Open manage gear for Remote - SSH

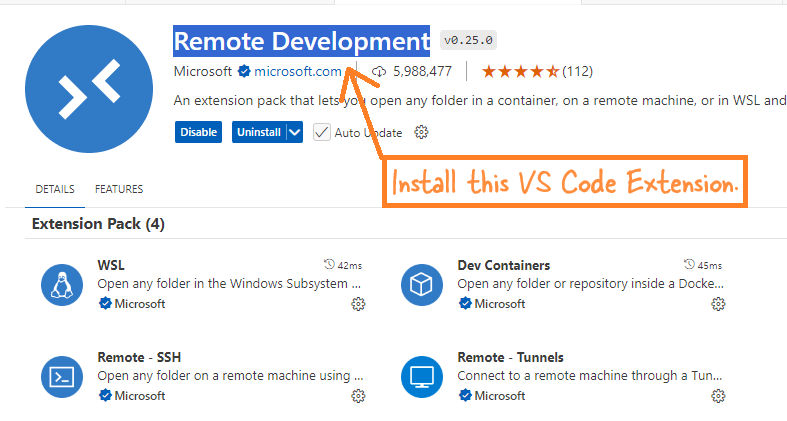(x=358, y=396)
